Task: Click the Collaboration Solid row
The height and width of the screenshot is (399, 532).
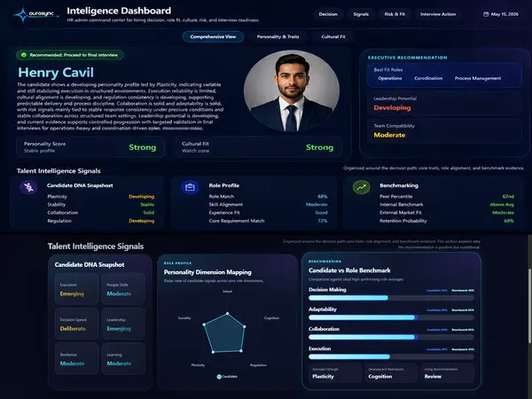Action: [x=101, y=213]
